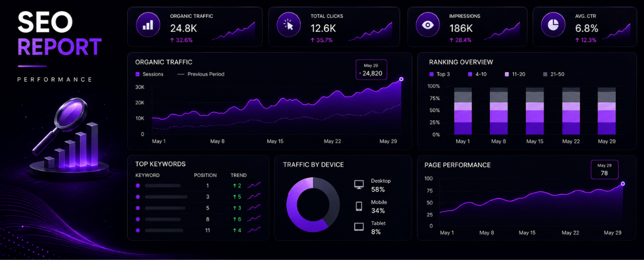Click the Mobile phone icon

[x=358, y=206]
